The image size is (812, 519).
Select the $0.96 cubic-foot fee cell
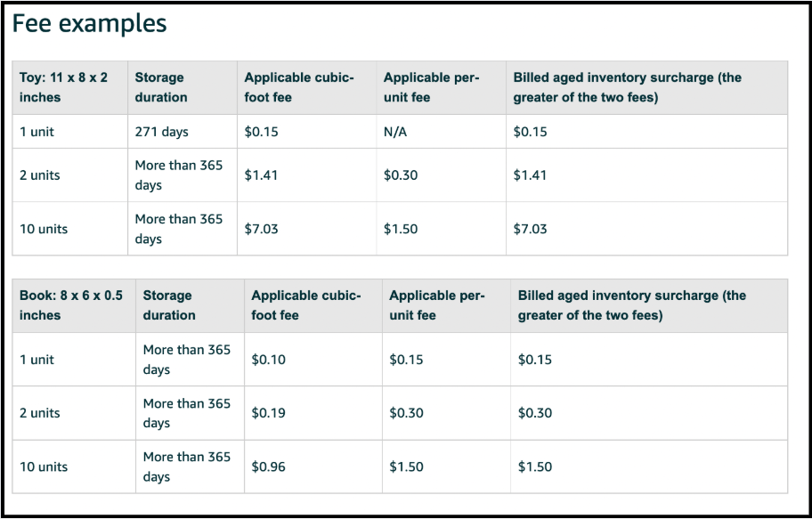(x=268, y=466)
